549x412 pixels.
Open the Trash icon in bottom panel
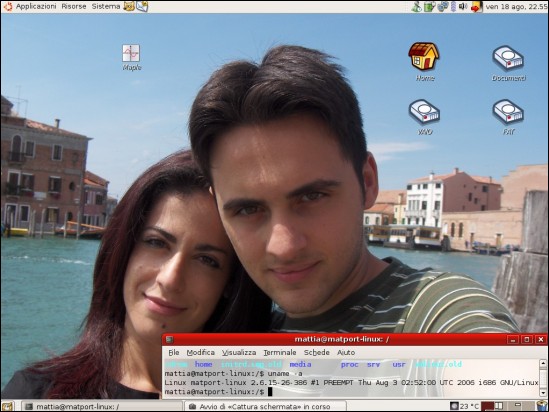coord(542,406)
